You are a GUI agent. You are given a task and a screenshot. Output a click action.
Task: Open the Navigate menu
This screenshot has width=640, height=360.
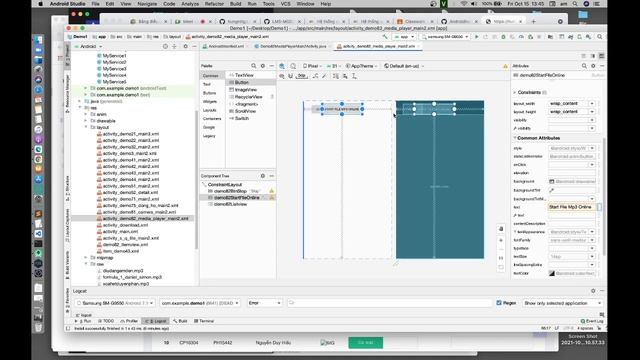coord(147,4)
